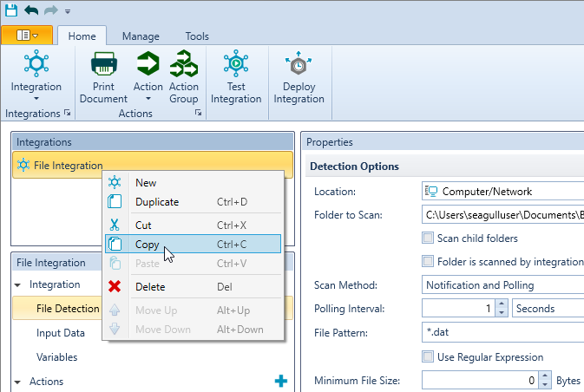Open the Scan Method combo box
584x392 pixels.
[x=502, y=285]
